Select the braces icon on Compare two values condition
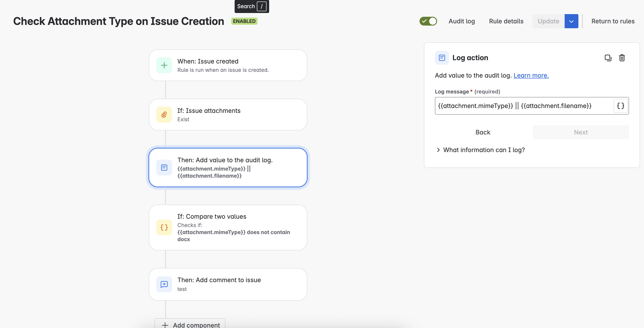The image size is (644, 328). [164, 227]
